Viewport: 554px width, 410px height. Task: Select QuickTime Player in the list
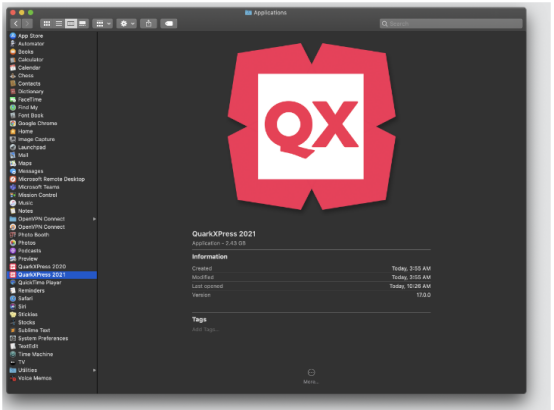52,282
